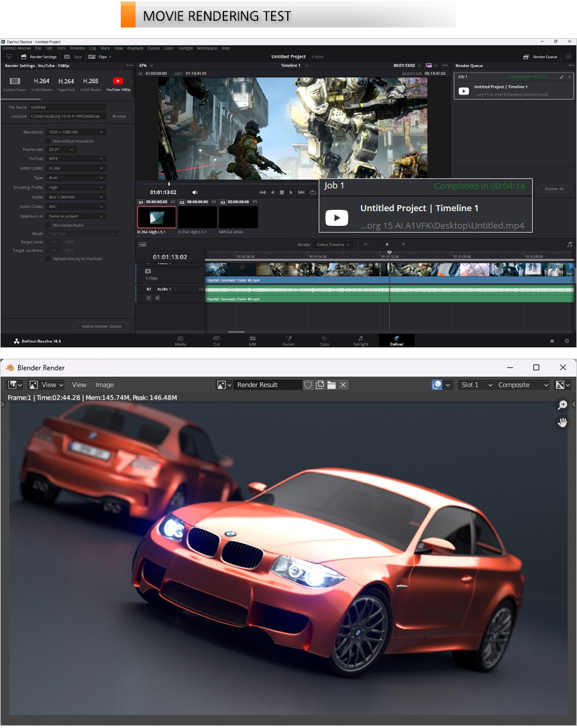577x728 pixels.
Task: Open Blender display channels dropdown
Action: click(563, 385)
